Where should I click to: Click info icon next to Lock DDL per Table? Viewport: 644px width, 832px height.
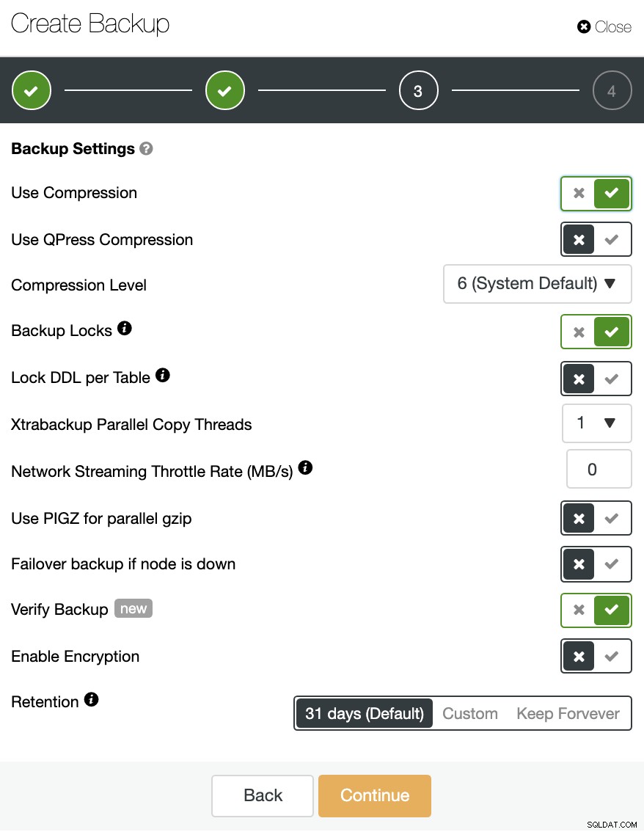coord(163,375)
